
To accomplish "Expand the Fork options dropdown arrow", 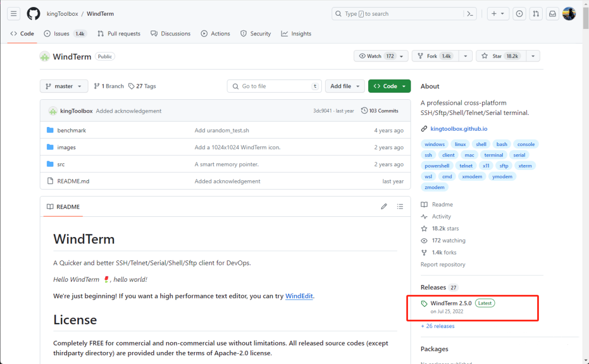I will coord(465,56).
